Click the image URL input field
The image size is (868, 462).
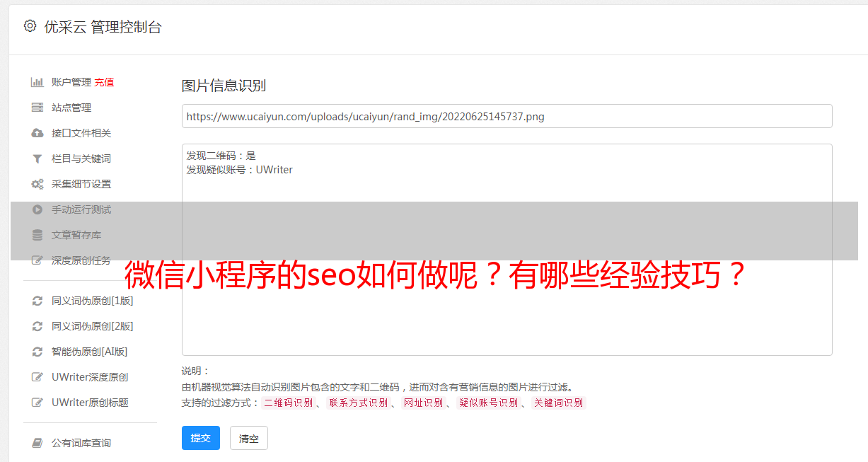507,116
